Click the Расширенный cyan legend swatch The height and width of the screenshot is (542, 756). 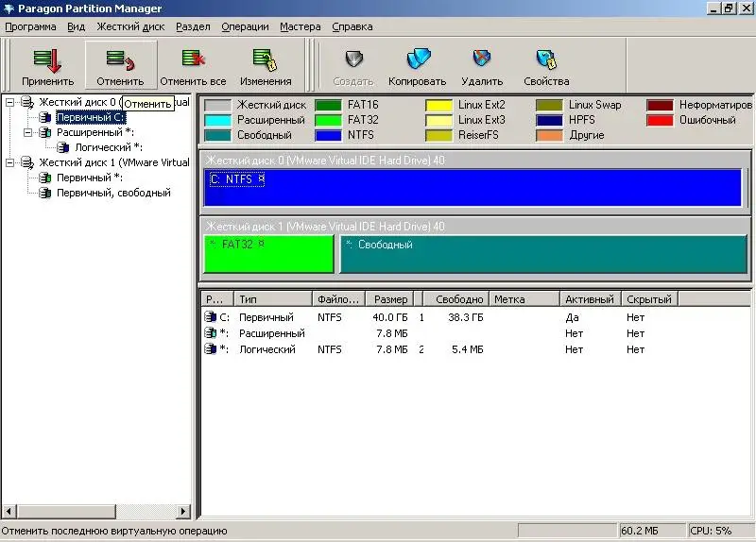click(x=217, y=120)
